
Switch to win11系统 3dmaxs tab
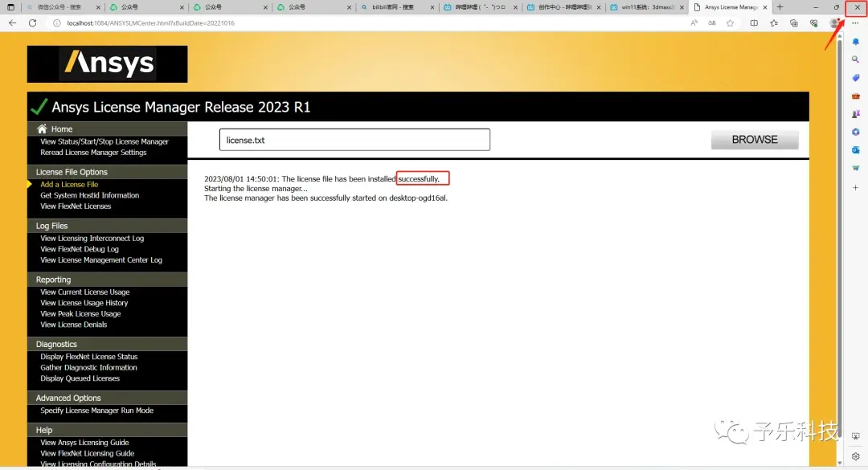647,7
